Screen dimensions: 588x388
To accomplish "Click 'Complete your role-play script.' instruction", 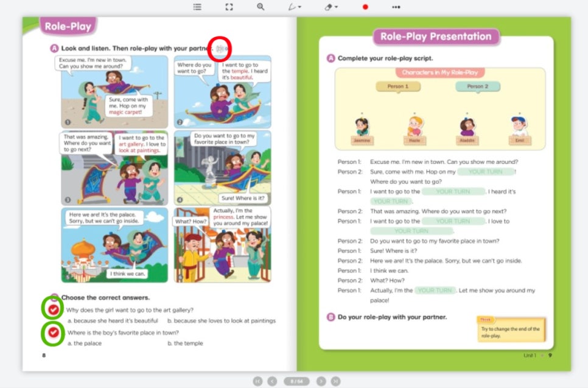I will [385, 58].
